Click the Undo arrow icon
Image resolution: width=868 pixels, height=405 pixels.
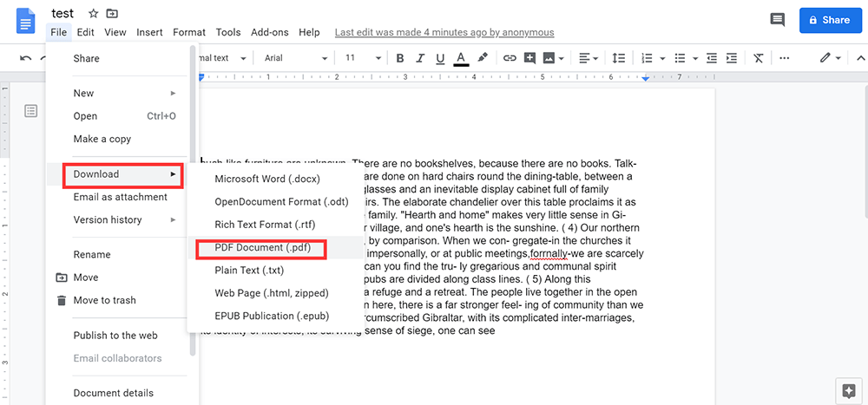click(x=25, y=58)
